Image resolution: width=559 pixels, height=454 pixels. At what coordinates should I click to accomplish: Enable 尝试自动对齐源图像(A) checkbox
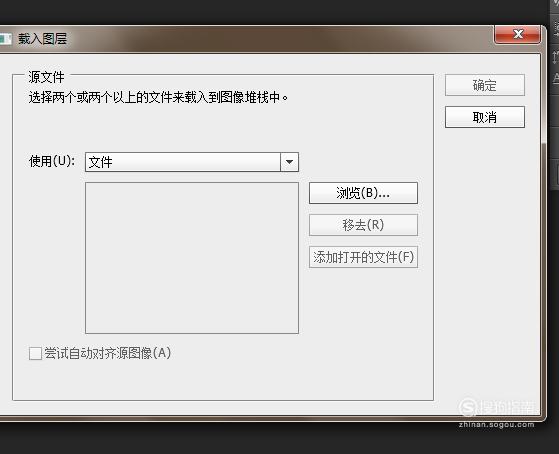pos(35,353)
